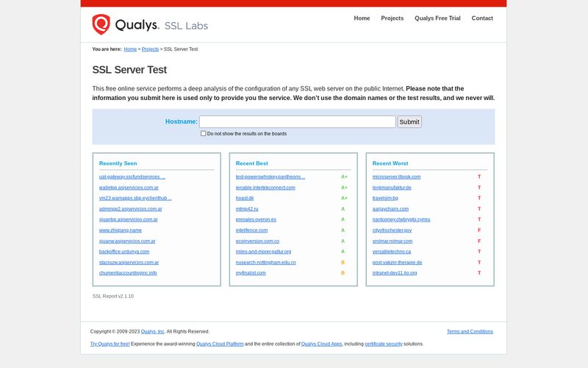Click the F grade beside cityofrochester.gov

(479, 230)
